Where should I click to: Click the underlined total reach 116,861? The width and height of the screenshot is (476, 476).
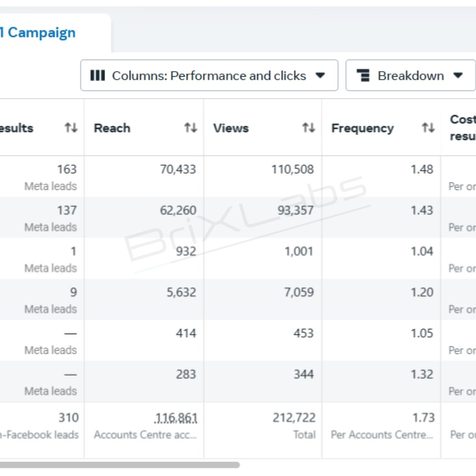(176, 418)
